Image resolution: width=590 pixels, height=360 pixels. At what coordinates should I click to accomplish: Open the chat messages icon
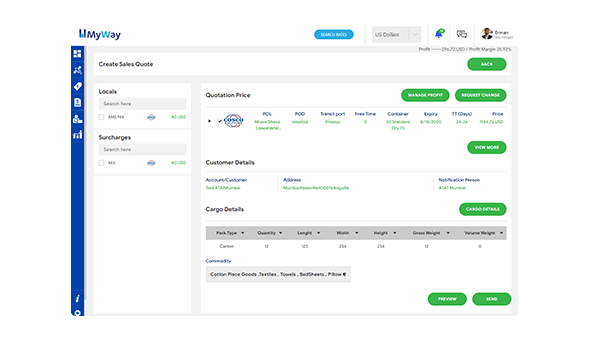tap(462, 34)
